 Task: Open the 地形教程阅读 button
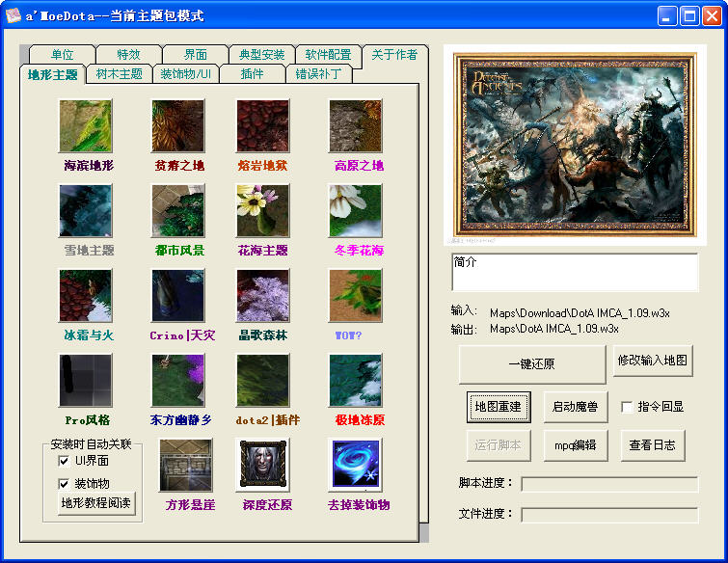click(96, 503)
